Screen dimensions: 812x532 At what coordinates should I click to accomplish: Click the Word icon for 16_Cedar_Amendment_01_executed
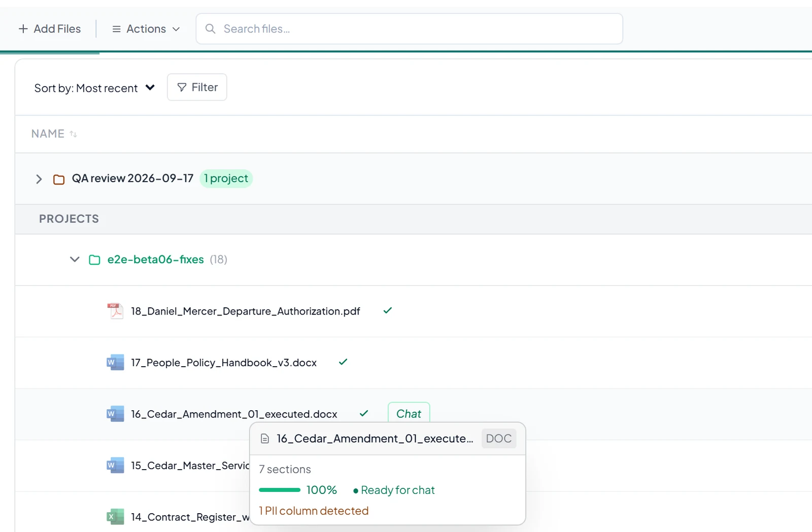tap(115, 414)
